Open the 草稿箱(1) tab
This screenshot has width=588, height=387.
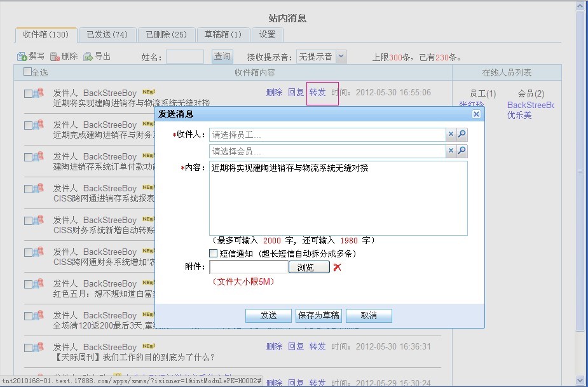pos(222,34)
